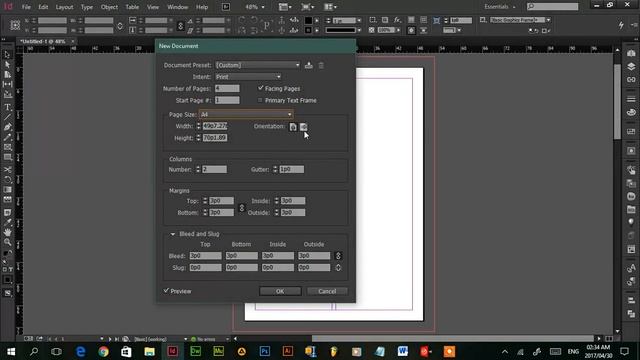Select the Eyedropper tool

click(7, 222)
